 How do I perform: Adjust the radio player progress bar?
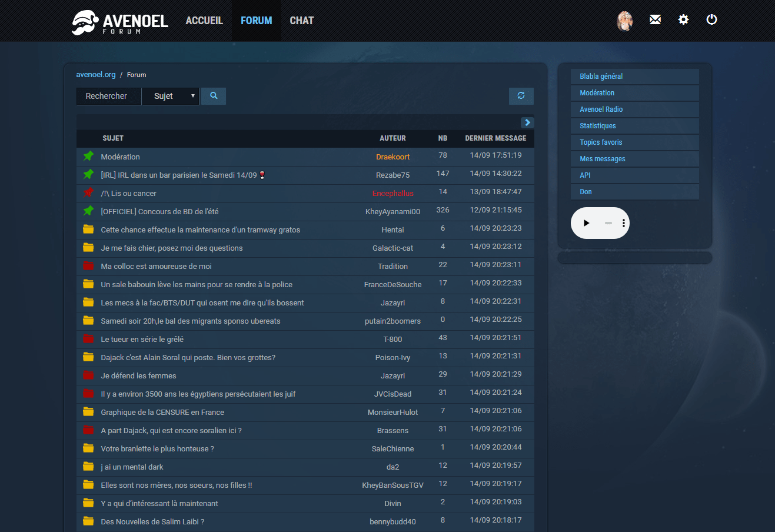[608, 223]
